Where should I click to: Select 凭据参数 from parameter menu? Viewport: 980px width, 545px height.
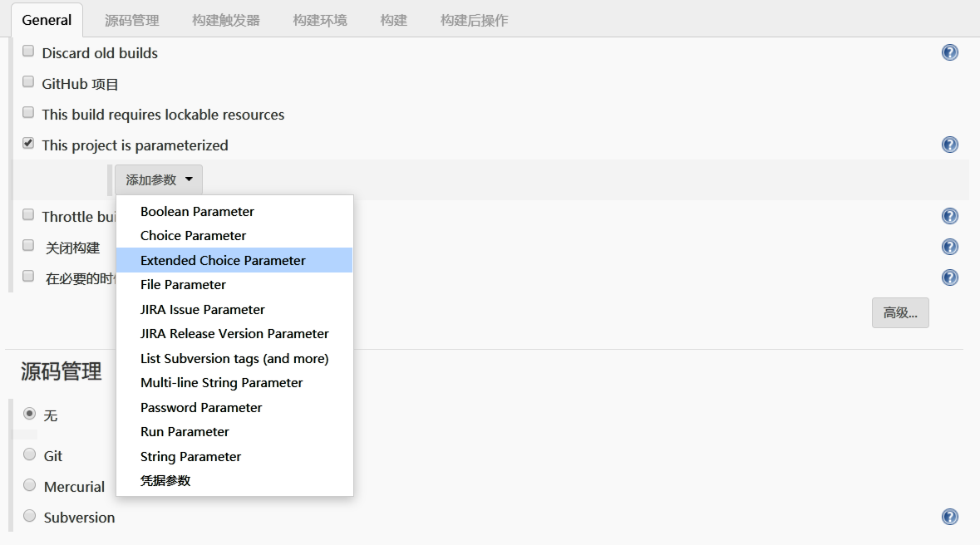click(x=165, y=480)
